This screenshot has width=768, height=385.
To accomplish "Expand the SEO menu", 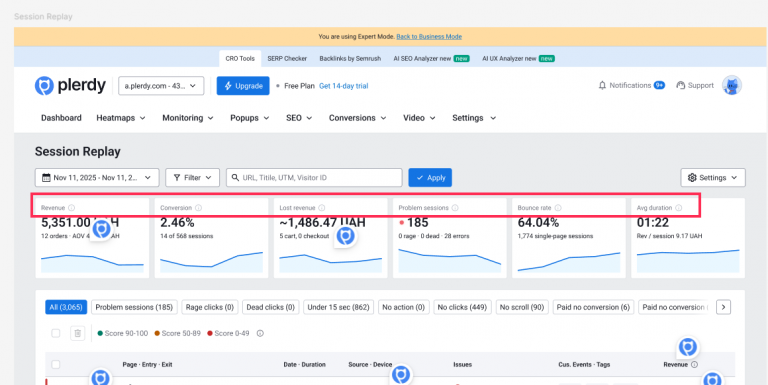I will (299, 118).
